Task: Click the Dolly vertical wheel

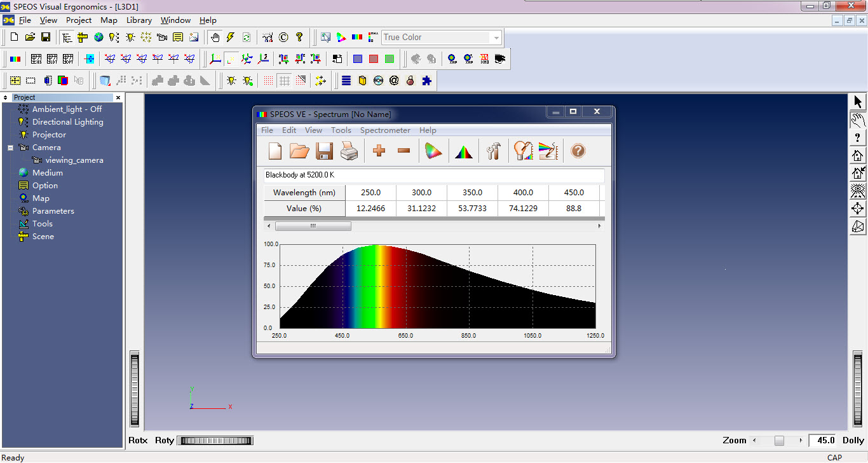Action: tap(858, 390)
